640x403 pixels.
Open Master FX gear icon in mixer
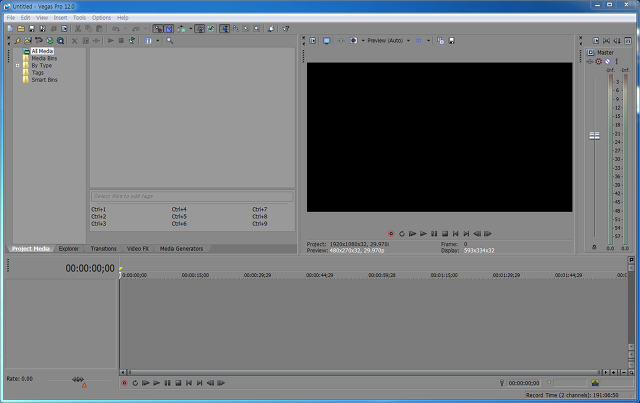tap(599, 62)
